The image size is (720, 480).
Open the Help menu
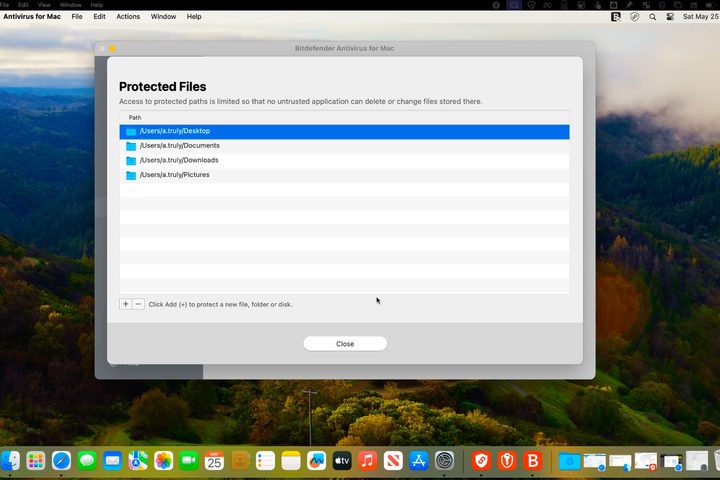[194, 17]
